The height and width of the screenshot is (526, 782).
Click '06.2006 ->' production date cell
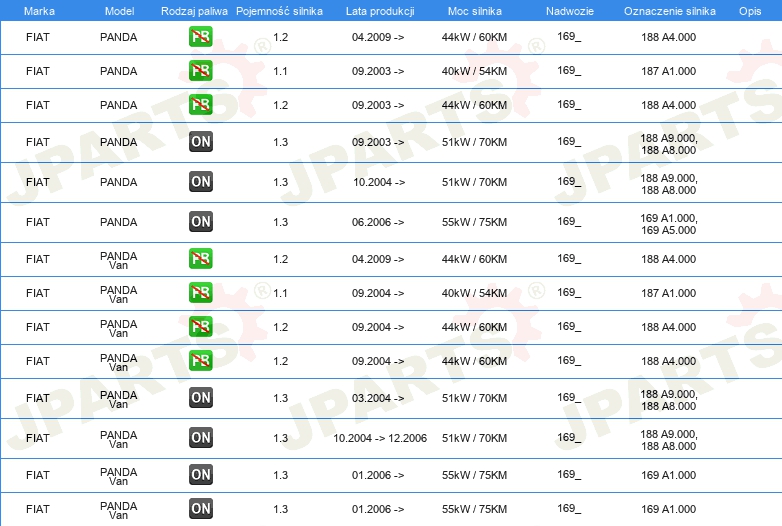click(x=378, y=222)
